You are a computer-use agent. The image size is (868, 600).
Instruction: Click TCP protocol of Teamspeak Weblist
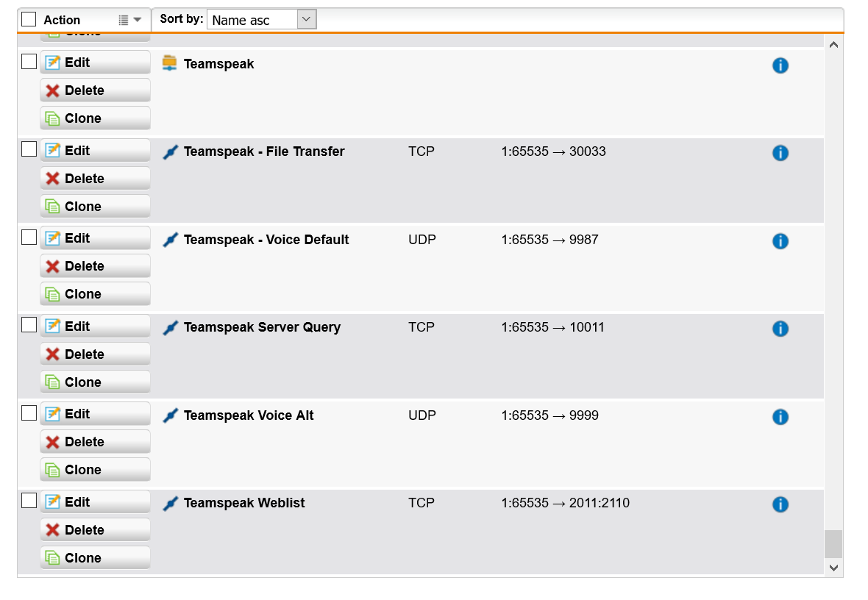[421, 503]
